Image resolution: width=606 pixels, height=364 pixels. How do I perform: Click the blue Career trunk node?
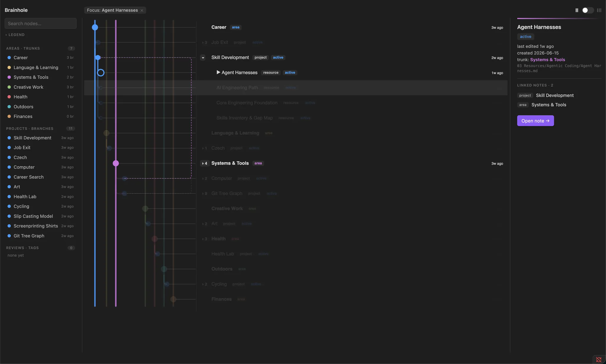coord(95,27)
